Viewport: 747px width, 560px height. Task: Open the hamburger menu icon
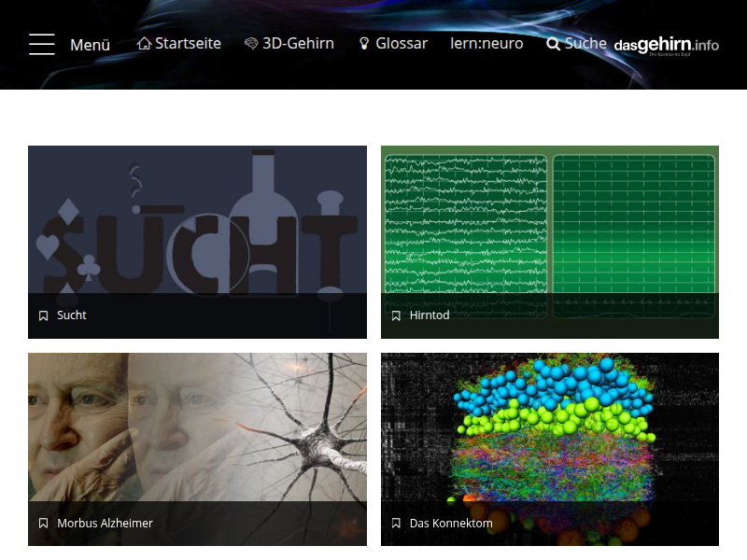click(41, 44)
